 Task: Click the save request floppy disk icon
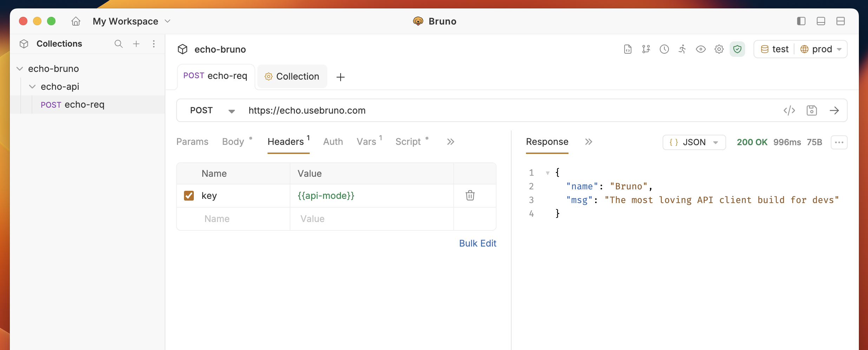coord(812,110)
